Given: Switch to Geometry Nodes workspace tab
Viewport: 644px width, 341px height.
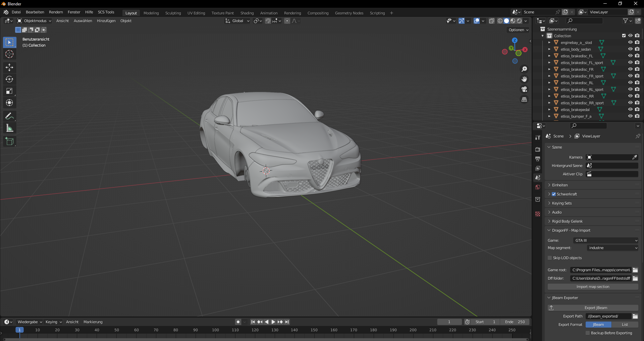Looking at the screenshot, I should point(349,13).
